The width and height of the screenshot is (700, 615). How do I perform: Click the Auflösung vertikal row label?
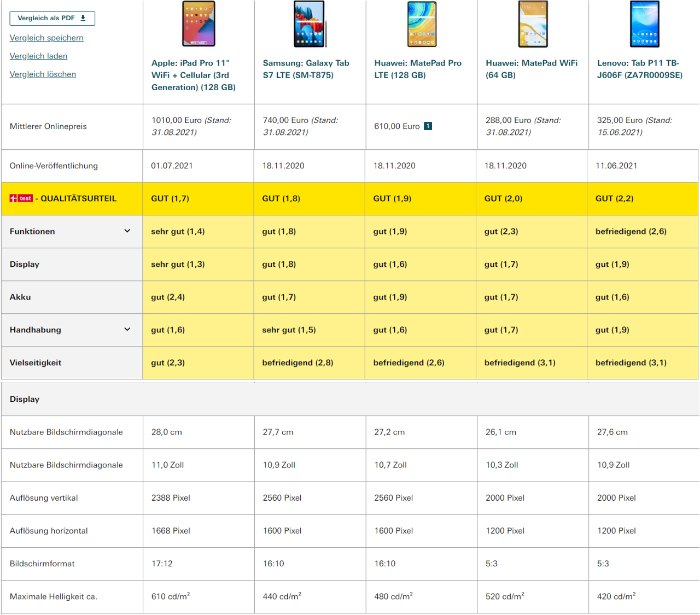pyautogui.click(x=44, y=498)
